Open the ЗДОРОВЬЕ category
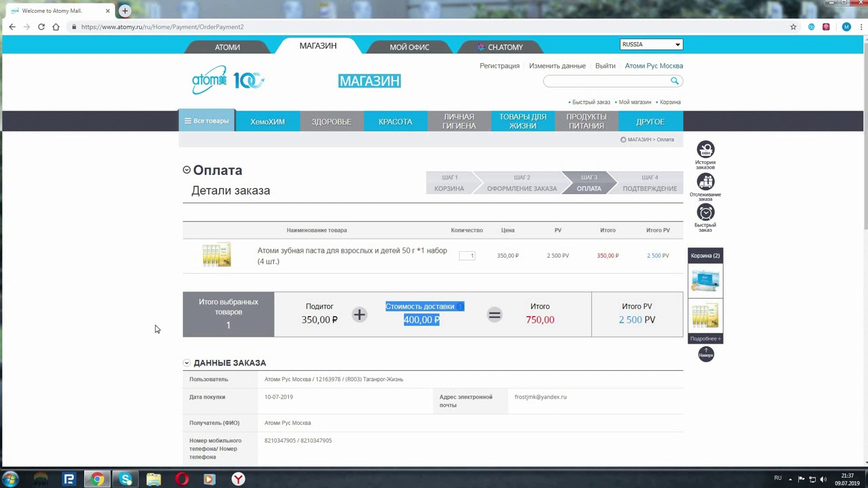Viewport: 868px width, 488px height. click(x=332, y=121)
